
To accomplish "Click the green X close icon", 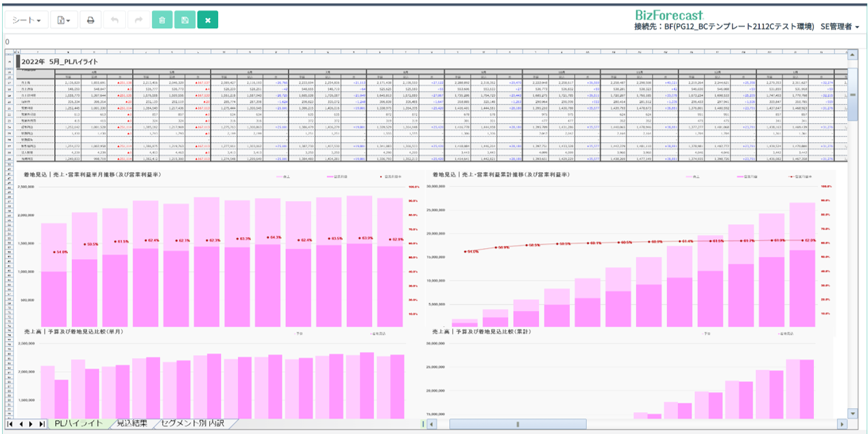I will pos(207,21).
